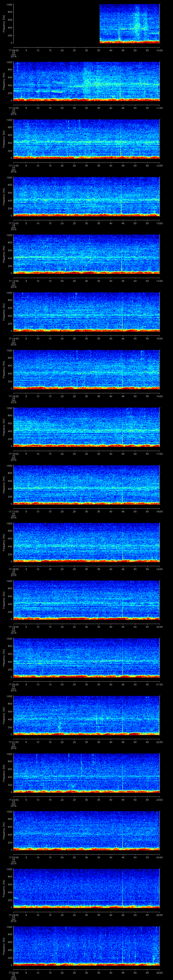
Task: Select the last spectrogram starting at 17:25:00
Action: pyautogui.click(x=86, y=945)
